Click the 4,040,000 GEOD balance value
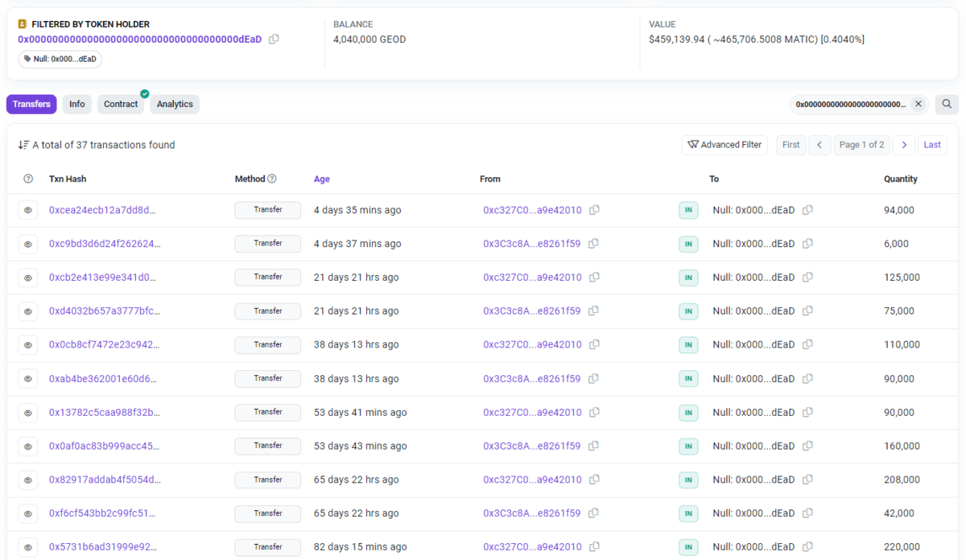 pyautogui.click(x=369, y=39)
